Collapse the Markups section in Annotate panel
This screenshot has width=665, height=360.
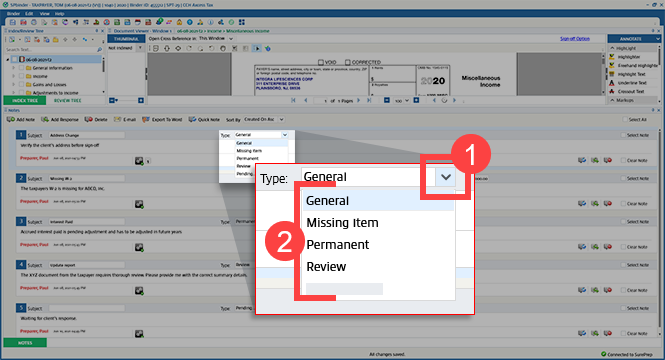[612, 100]
